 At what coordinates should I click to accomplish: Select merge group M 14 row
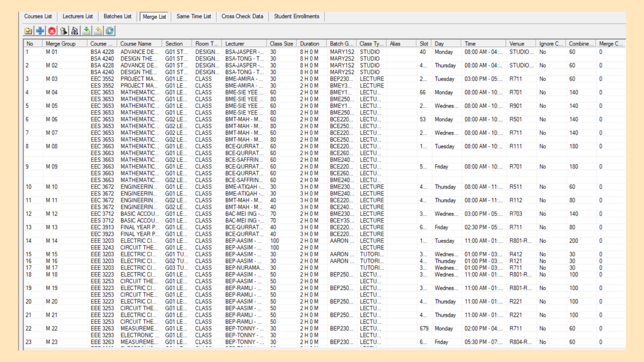324,241
